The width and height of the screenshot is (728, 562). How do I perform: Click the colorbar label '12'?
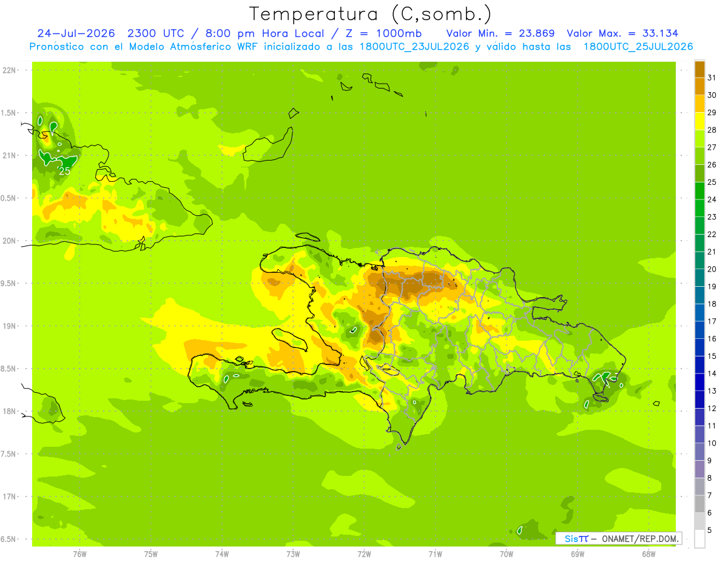pos(712,409)
